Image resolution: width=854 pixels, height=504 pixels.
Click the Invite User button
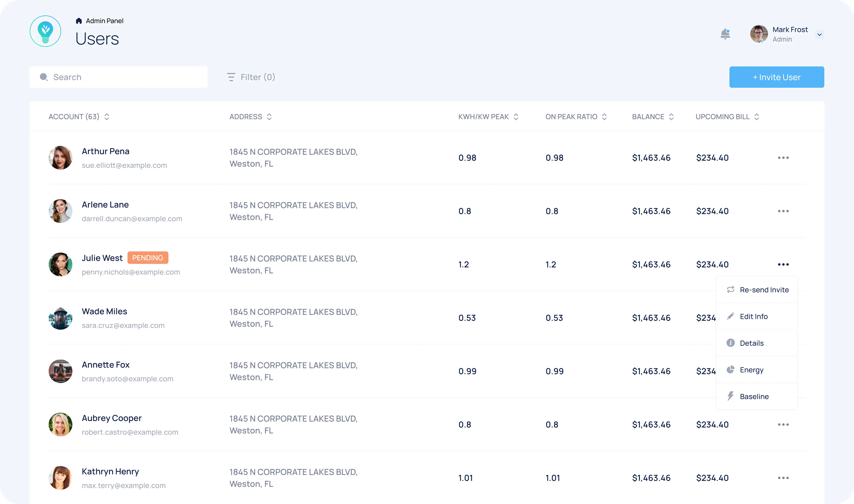776,77
